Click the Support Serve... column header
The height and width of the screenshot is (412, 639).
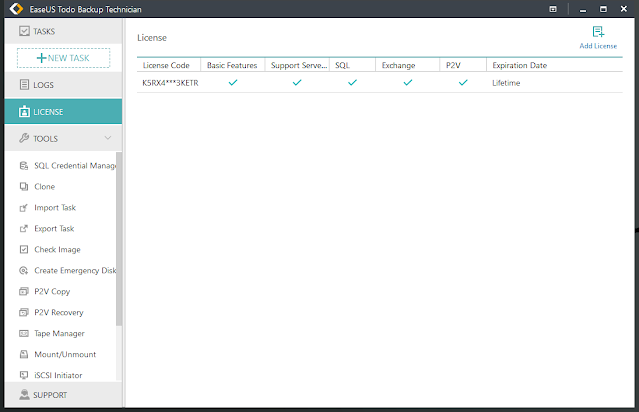pyautogui.click(x=297, y=65)
